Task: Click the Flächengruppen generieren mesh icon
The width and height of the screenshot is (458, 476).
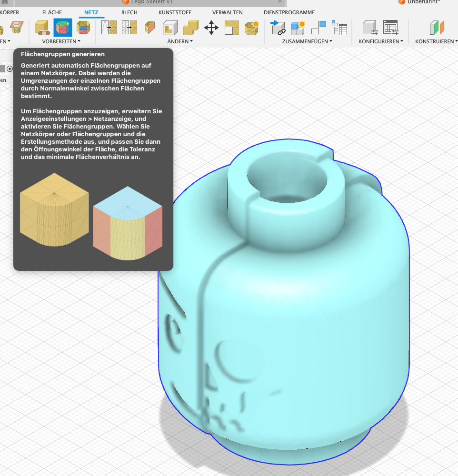Action: click(x=63, y=28)
